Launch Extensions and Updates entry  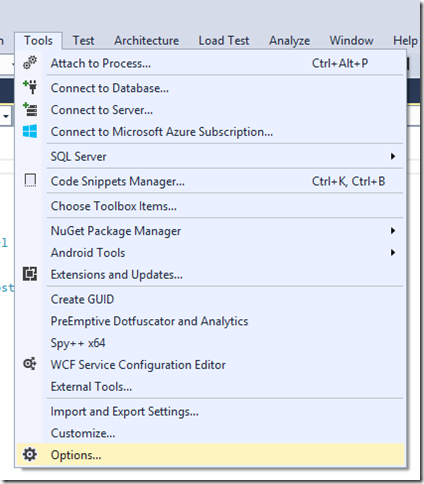tap(210, 275)
